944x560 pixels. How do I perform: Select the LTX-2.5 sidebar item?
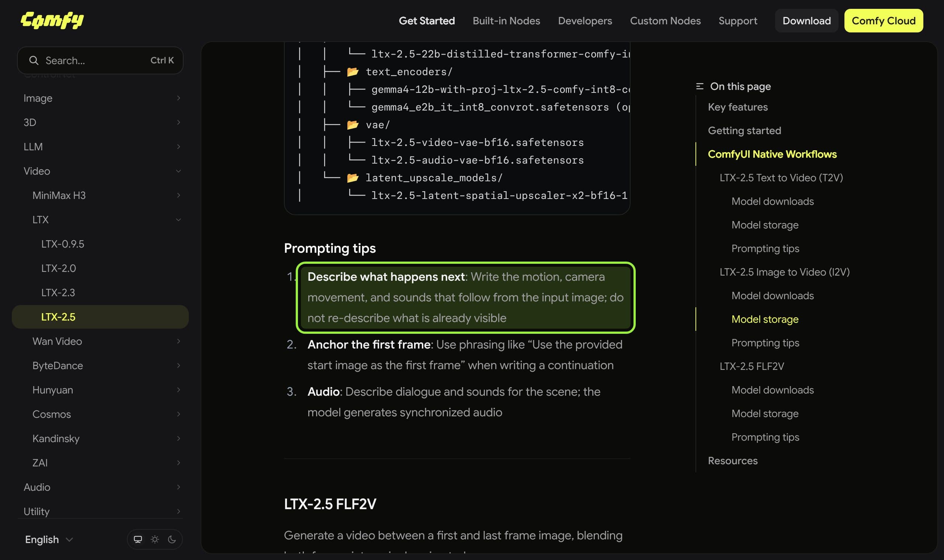point(100,317)
